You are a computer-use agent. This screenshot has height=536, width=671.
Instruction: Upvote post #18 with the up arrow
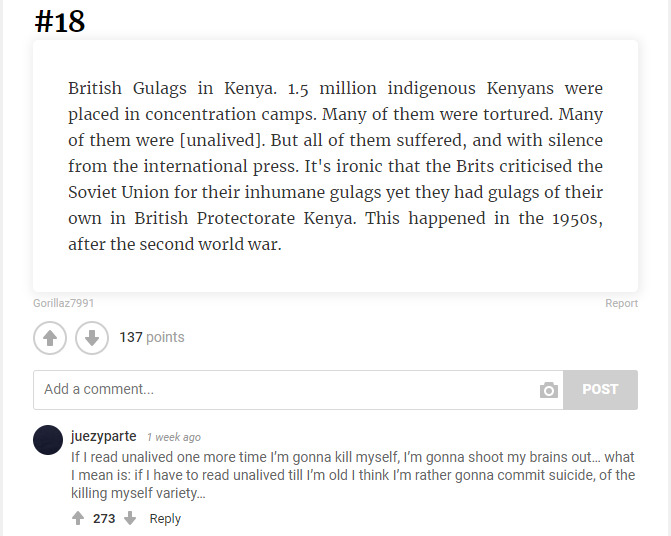(x=50, y=338)
